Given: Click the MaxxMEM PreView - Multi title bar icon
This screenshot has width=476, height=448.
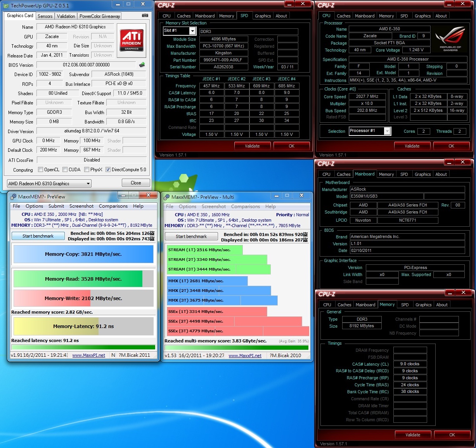Looking at the screenshot, I should pyautogui.click(x=167, y=197).
